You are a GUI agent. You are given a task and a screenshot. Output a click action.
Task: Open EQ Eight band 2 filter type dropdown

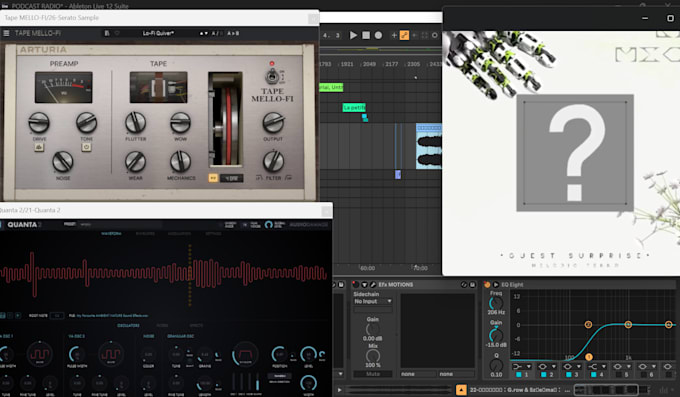(x=547, y=367)
